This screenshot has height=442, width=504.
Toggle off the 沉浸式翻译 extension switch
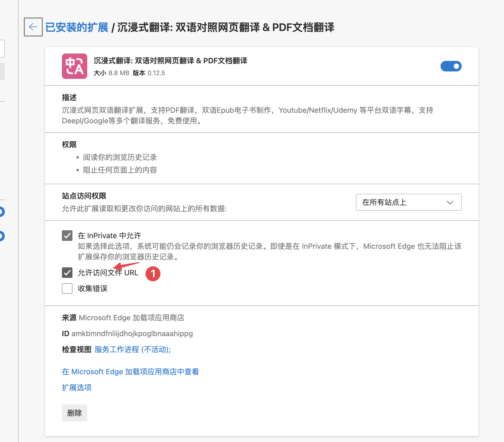(451, 66)
